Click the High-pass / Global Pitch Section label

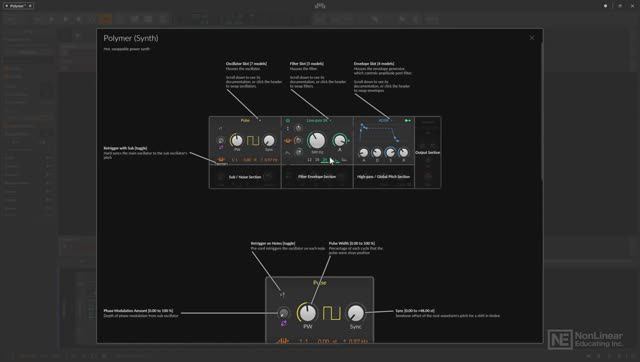pyautogui.click(x=383, y=177)
